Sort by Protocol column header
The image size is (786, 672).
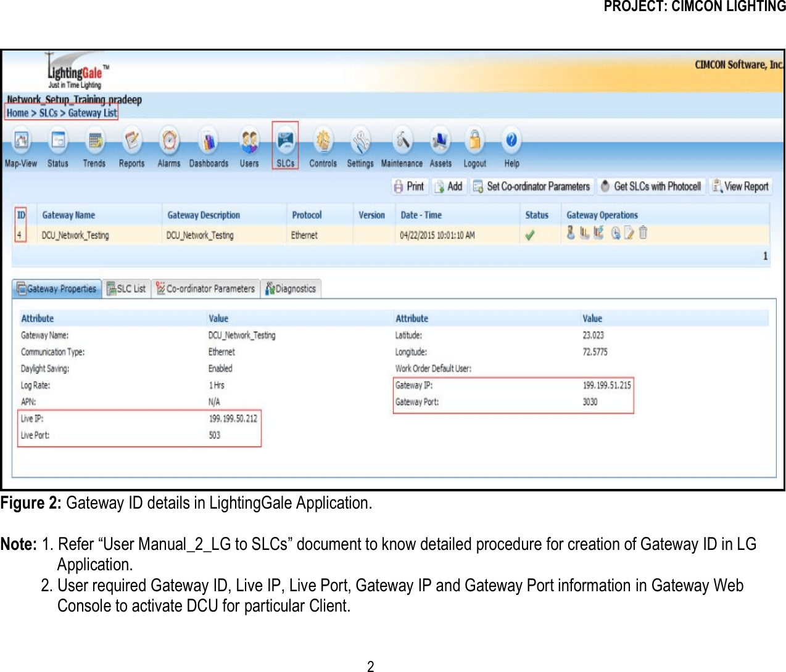tap(307, 215)
